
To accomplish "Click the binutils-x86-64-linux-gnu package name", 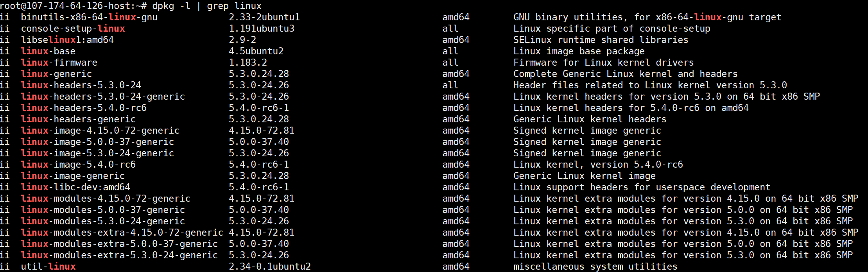I will [89, 17].
